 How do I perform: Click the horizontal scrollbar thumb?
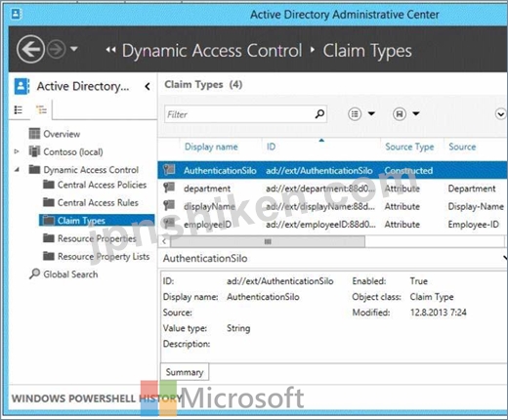[268, 241]
